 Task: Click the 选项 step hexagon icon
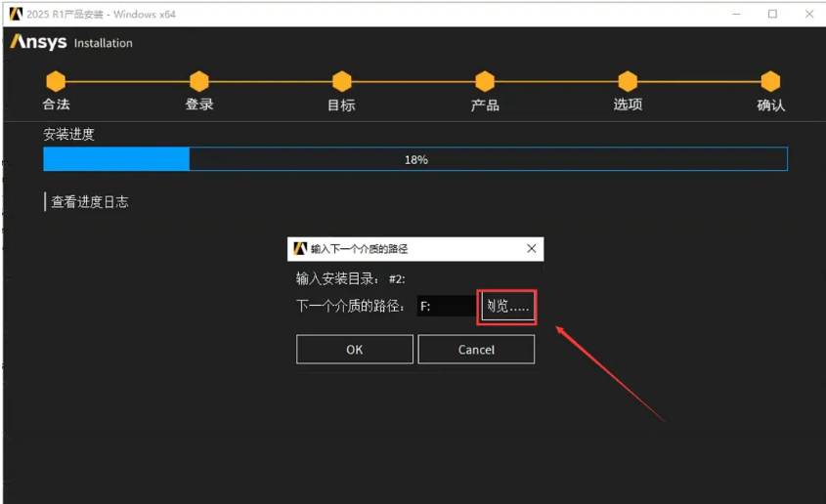click(628, 81)
